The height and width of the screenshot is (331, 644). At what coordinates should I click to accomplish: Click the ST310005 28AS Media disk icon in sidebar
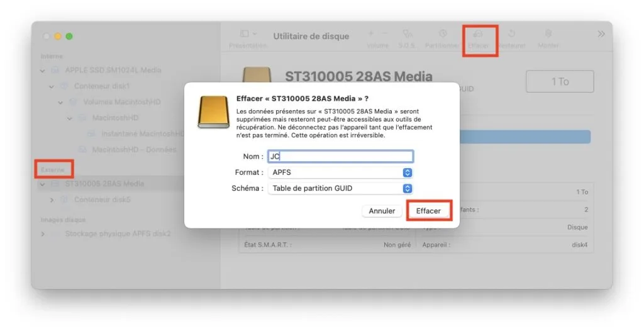55,184
